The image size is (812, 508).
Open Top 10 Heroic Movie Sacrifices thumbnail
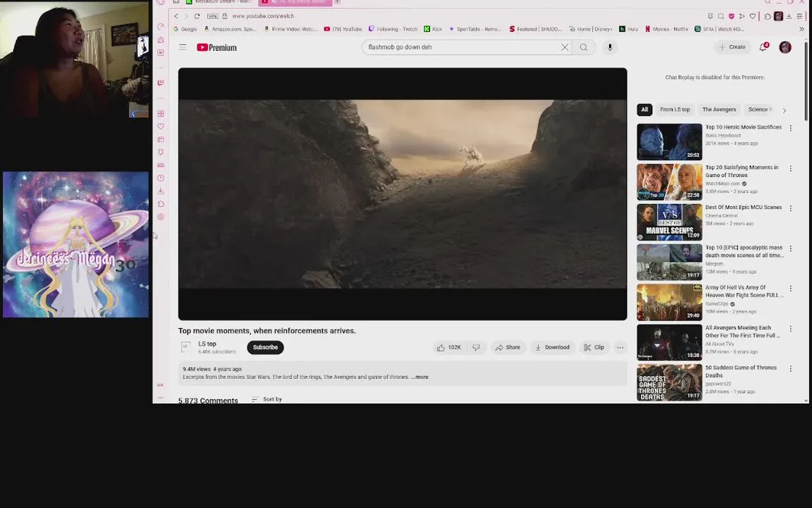[669, 142]
